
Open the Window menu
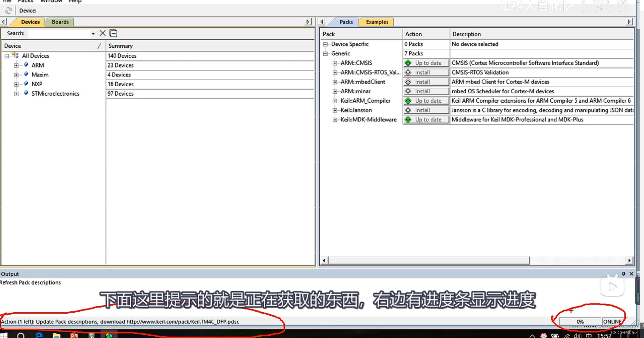pyautogui.click(x=51, y=1)
